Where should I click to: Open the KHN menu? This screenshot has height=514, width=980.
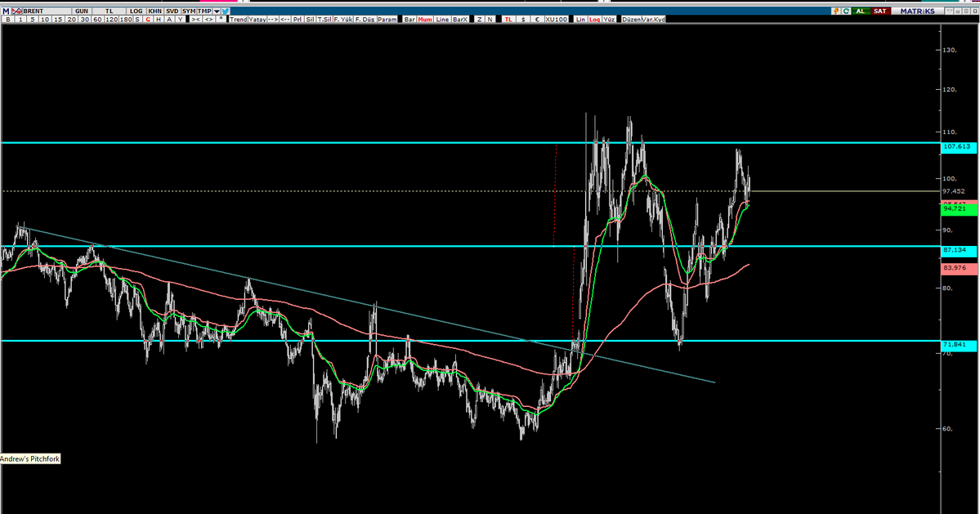pyautogui.click(x=155, y=11)
